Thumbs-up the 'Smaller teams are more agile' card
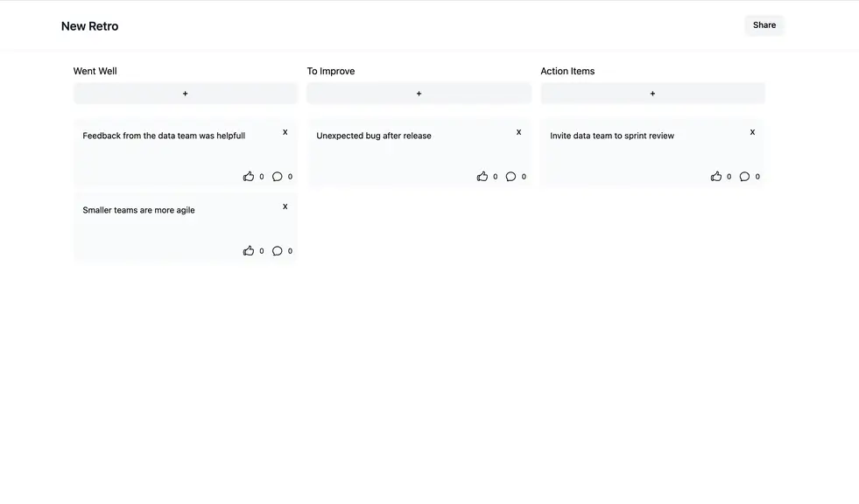This screenshot has height=504, width=859. point(249,250)
